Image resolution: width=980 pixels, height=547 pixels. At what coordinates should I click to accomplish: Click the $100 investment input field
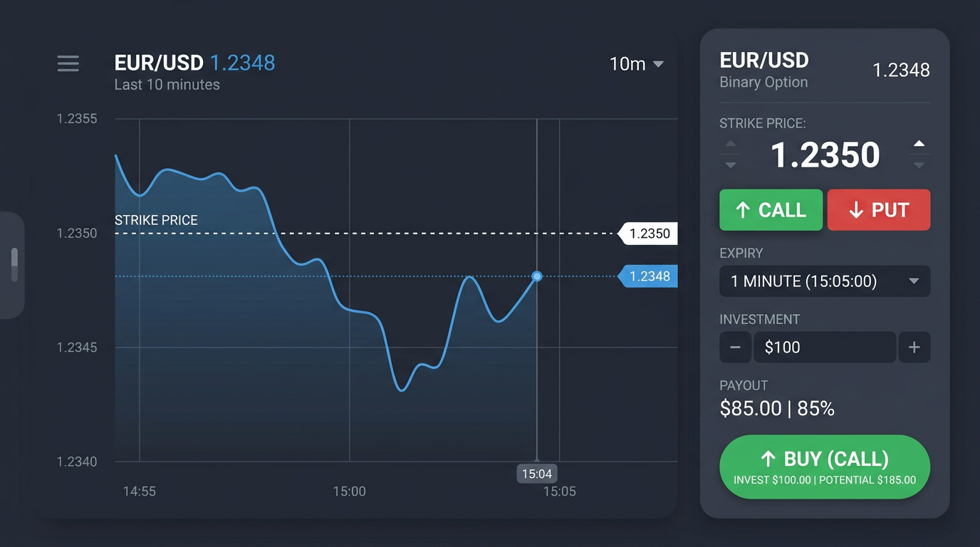click(x=825, y=347)
